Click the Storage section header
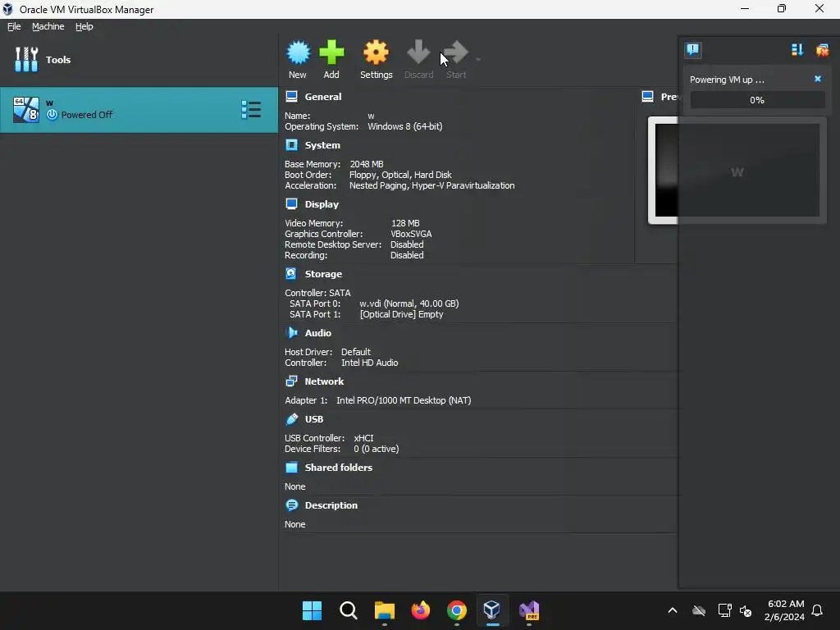Image resolution: width=840 pixels, height=630 pixels. pyautogui.click(x=323, y=274)
